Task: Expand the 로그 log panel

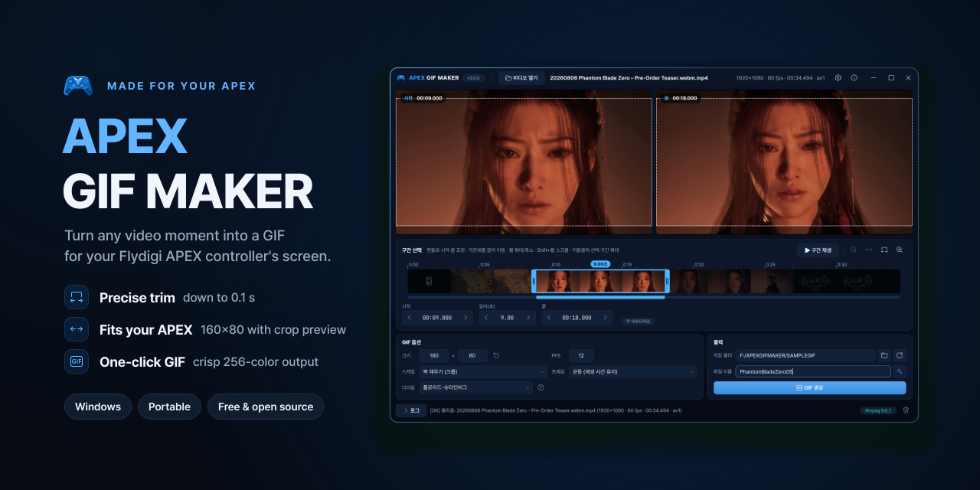Action: click(x=411, y=410)
